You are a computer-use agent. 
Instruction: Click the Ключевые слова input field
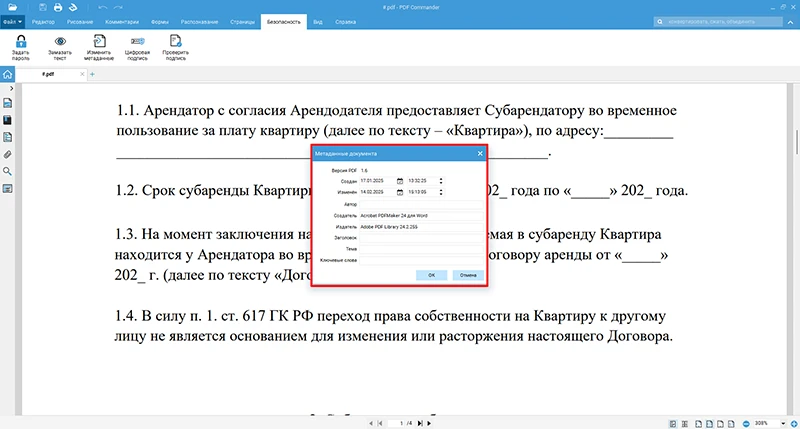(421, 260)
